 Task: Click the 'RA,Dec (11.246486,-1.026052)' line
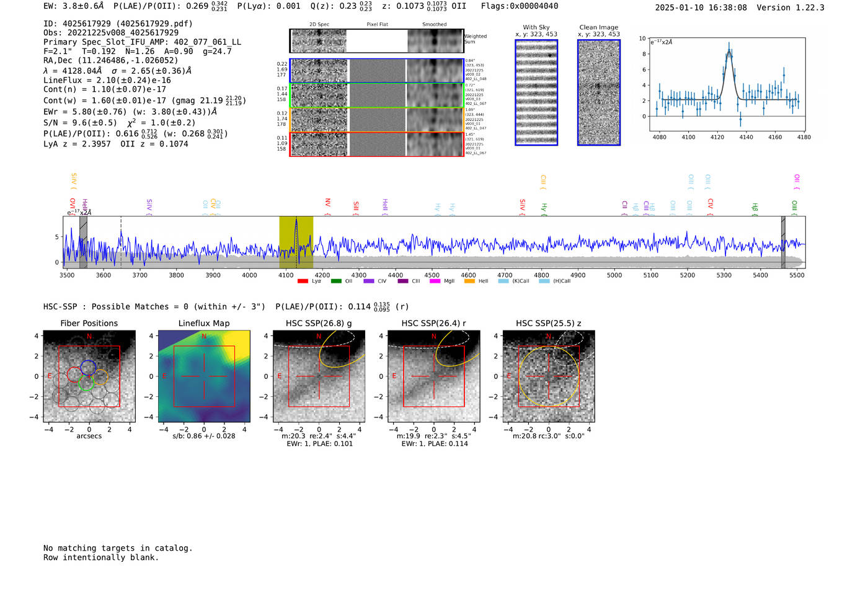tap(110, 60)
